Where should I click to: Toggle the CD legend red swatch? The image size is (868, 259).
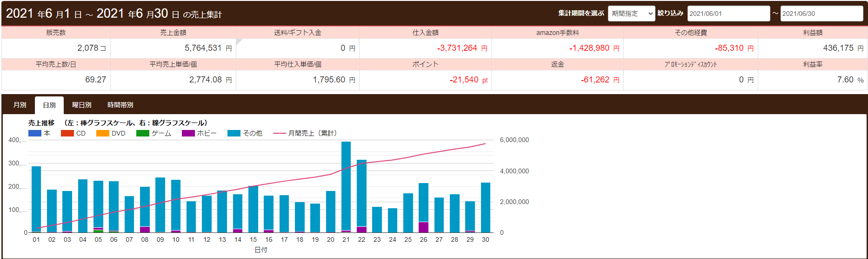(67, 133)
